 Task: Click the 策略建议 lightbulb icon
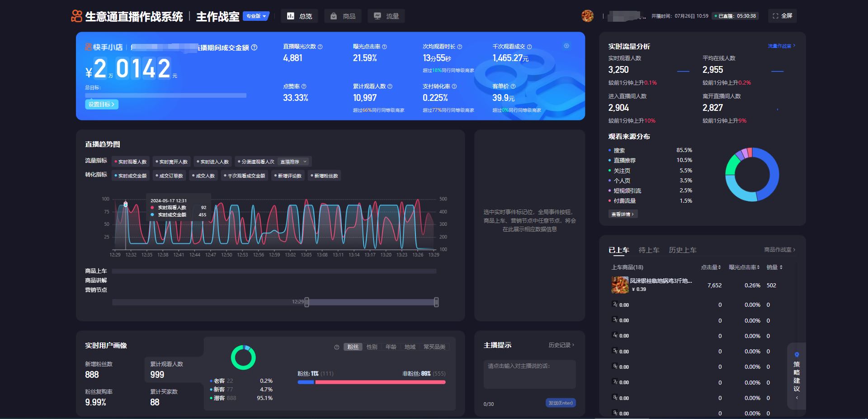point(797,355)
